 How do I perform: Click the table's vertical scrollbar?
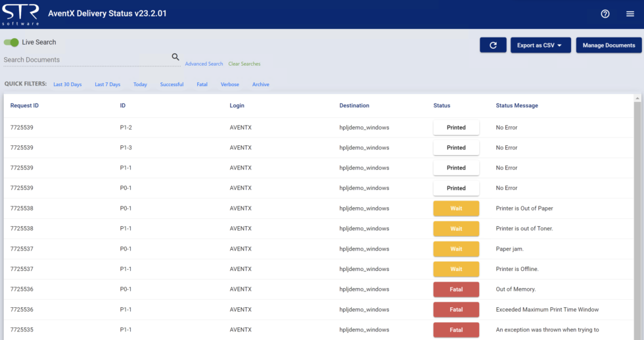click(637, 217)
